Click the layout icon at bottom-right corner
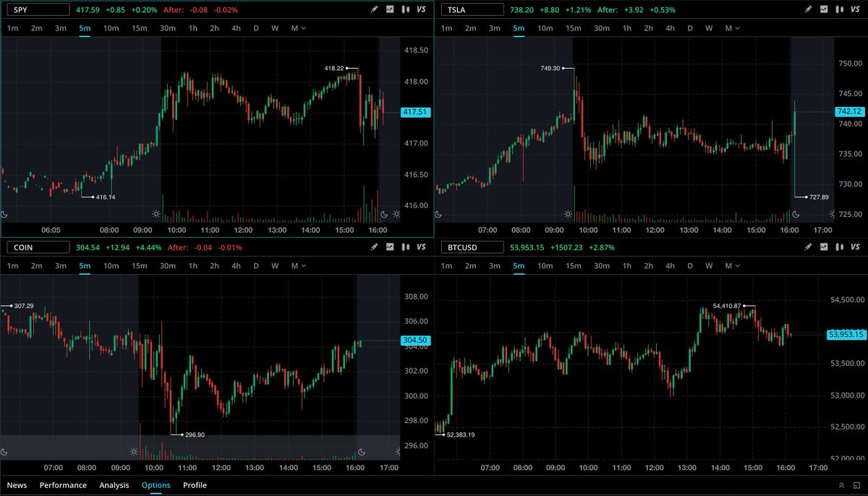Screen dimensions: 868x496 [856, 485]
